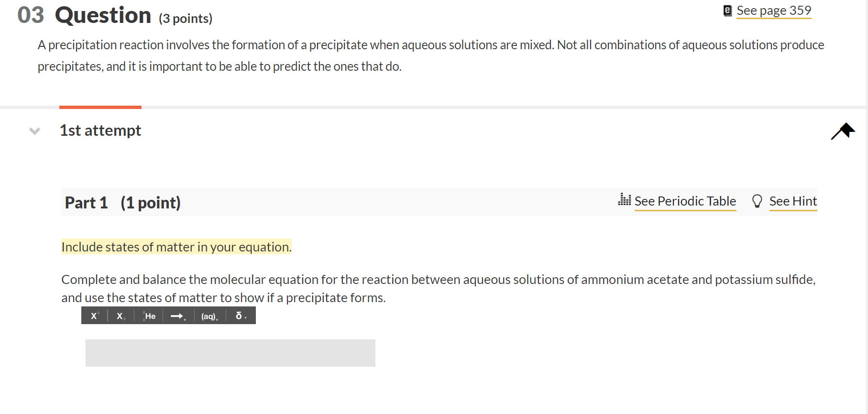Image resolution: width=868 pixels, height=414 pixels.
Task: Insert a reaction arrow into the equation
Action: click(x=176, y=316)
